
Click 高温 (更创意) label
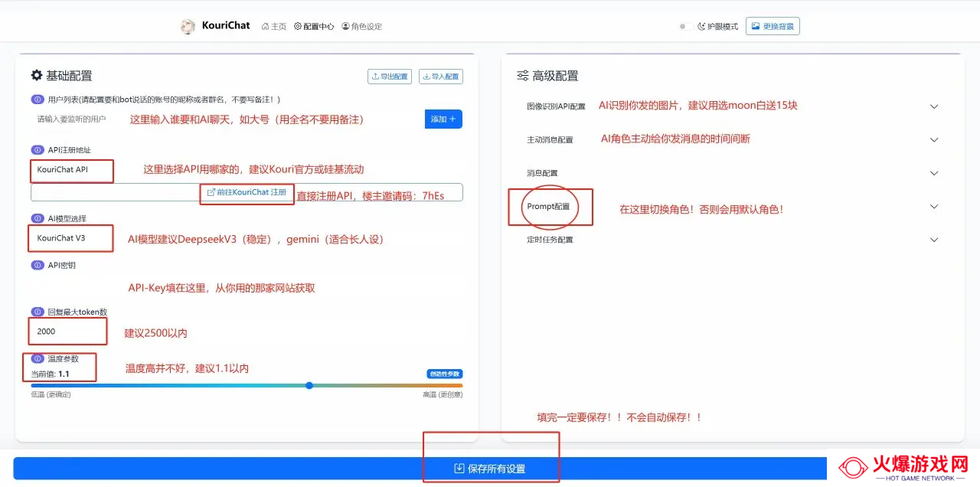443,394
